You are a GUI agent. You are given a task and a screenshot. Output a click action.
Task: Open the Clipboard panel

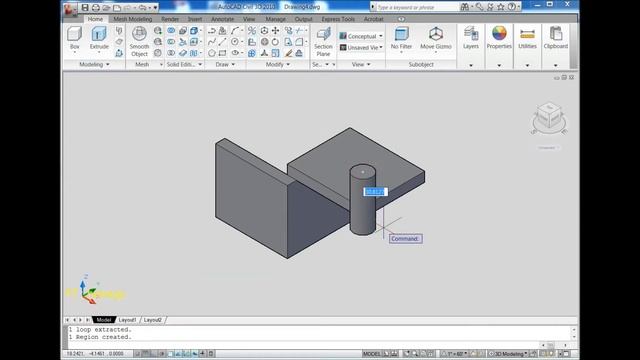click(556, 39)
